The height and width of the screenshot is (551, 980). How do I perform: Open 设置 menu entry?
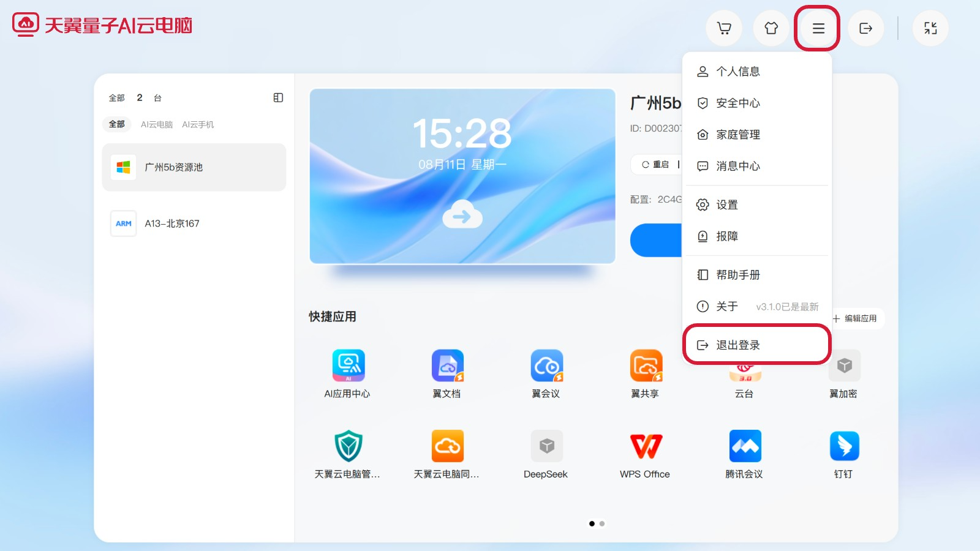tap(757, 204)
